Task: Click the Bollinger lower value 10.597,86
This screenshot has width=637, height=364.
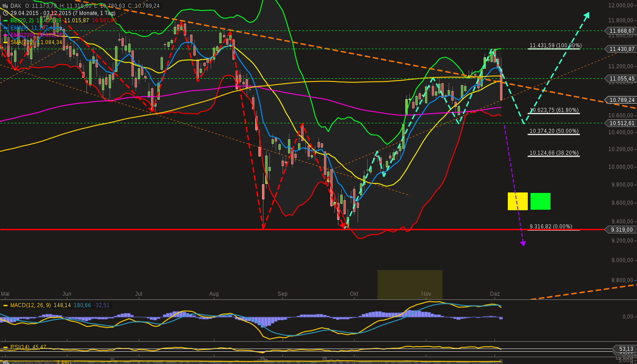Action: click(x=104, y=20)
